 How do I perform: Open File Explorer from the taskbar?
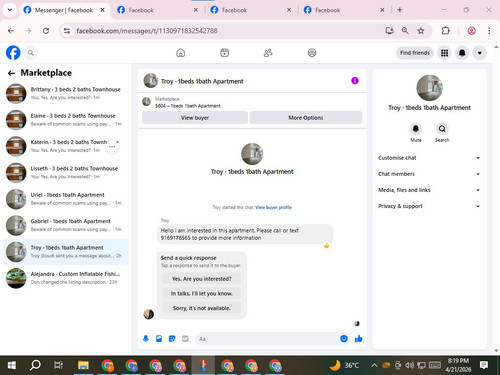pos(83,365)
